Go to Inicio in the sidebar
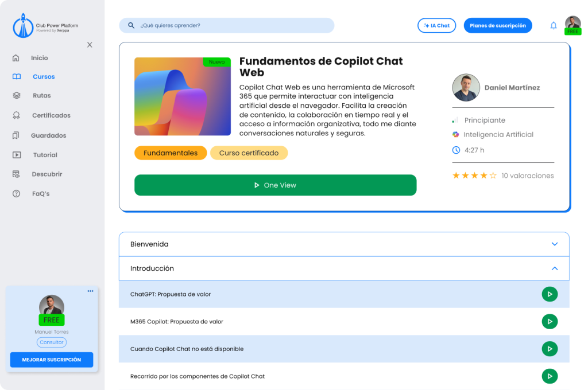 [40, 58]
